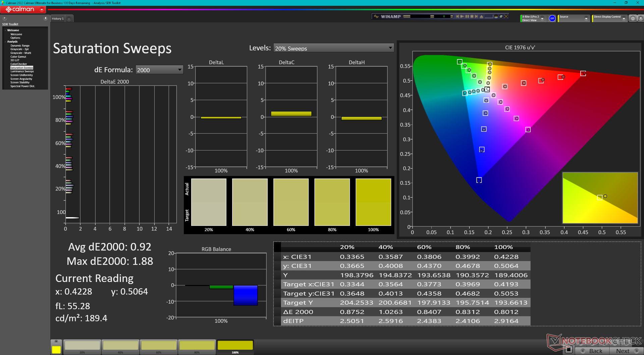Viewport: 644px width, 355px height.
Task: Click the blue 237 meter status circle
Action: (552, 18)
